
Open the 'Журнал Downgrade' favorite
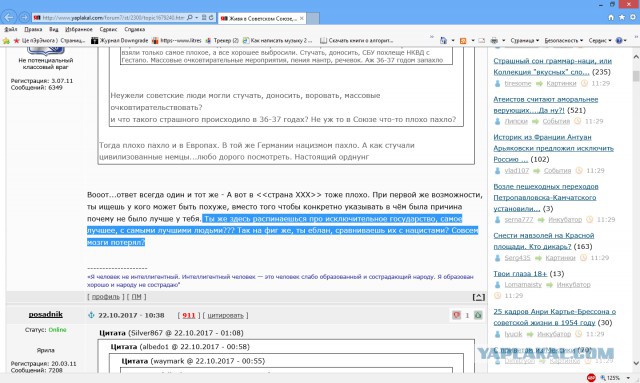[119, 40]
